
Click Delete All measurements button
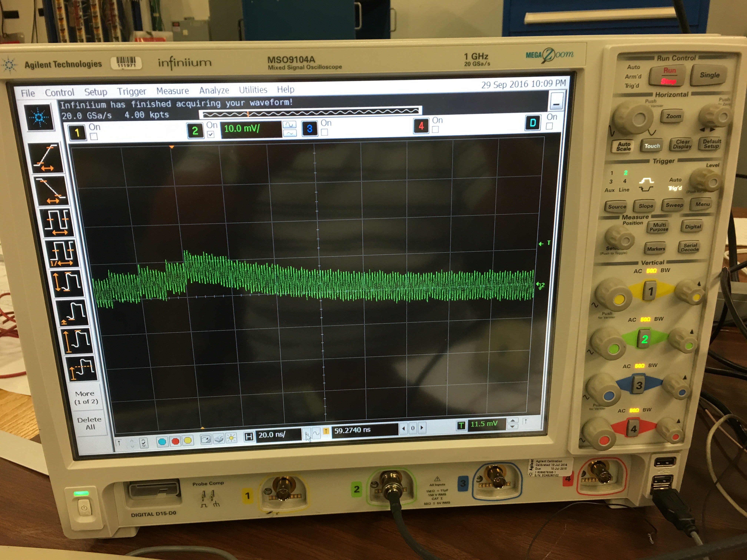(x=89, y=423)
